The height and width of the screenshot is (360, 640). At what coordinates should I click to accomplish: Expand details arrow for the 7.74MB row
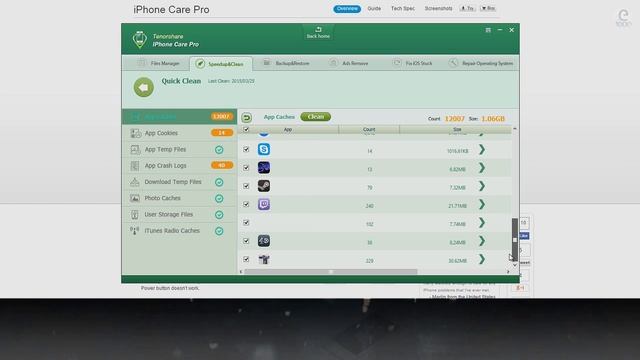coord(482,222)
